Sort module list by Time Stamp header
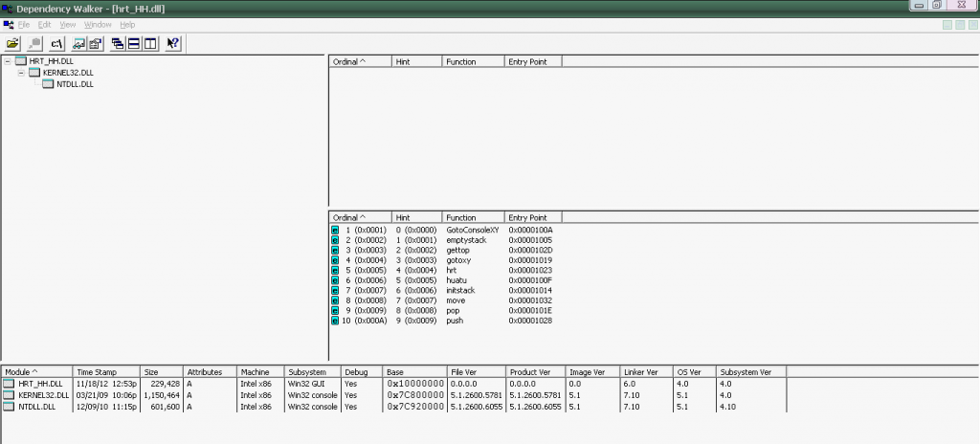 click(106, 372)
